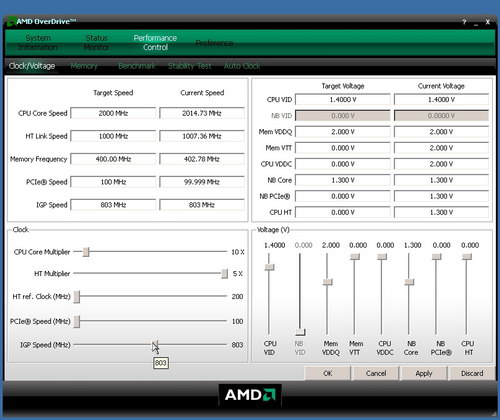This screenshot has height=420, width=500.
Task: Click the Discard button
Action: 472,373
